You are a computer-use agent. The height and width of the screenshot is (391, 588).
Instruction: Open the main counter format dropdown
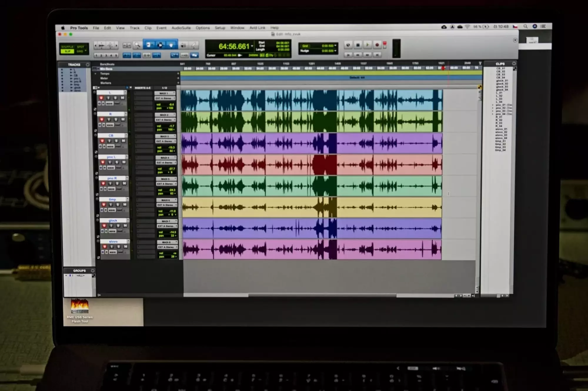(x=252, y=46)
